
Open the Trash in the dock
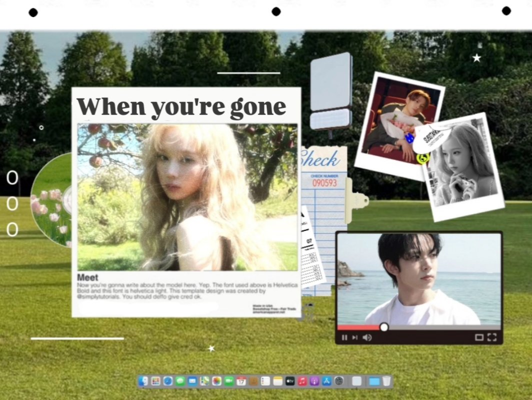[x=386, y=381]
